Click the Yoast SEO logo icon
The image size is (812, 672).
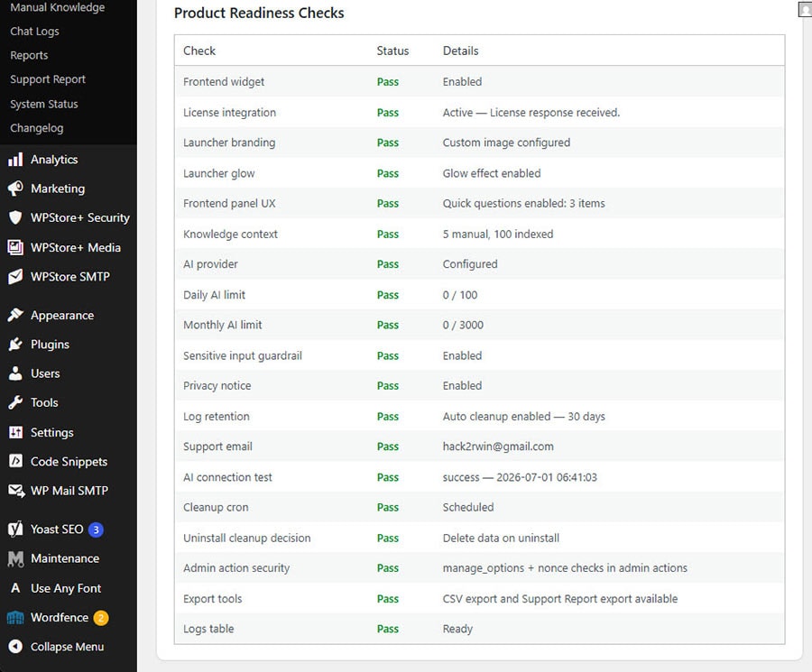click(x=15, y=529)
